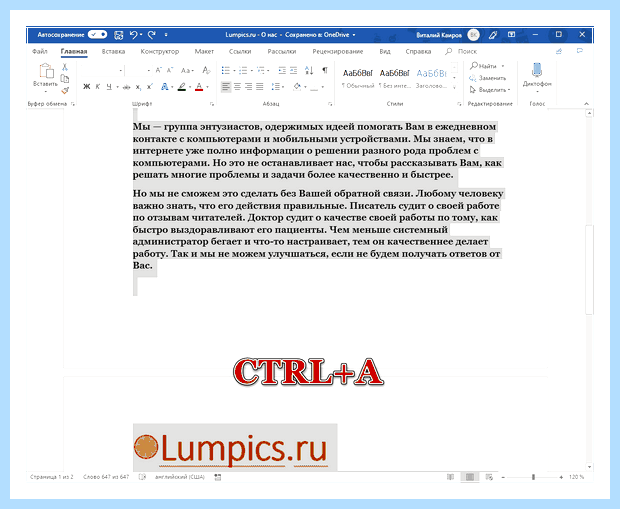Apply subscript formatting

[138, 87]
